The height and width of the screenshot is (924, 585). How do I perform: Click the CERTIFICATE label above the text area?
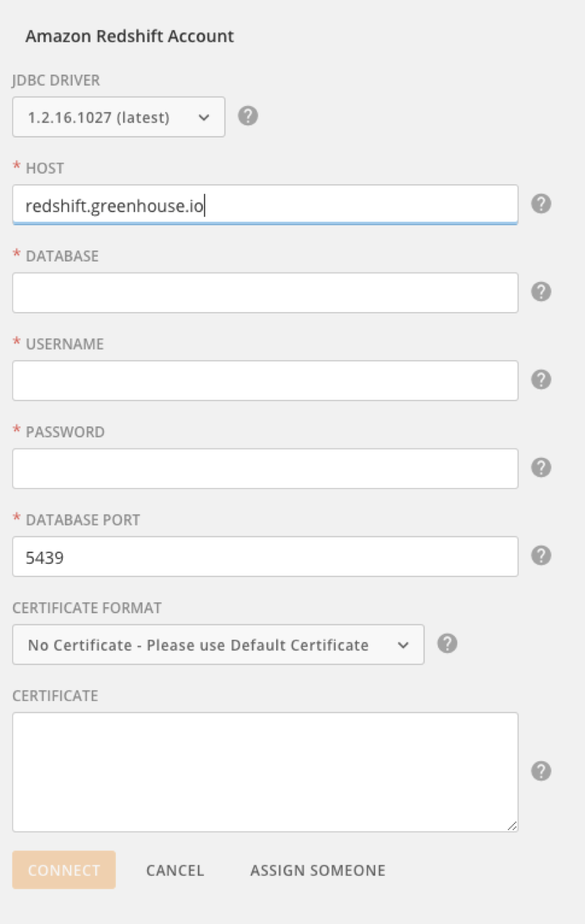click(x=55, y=696)
